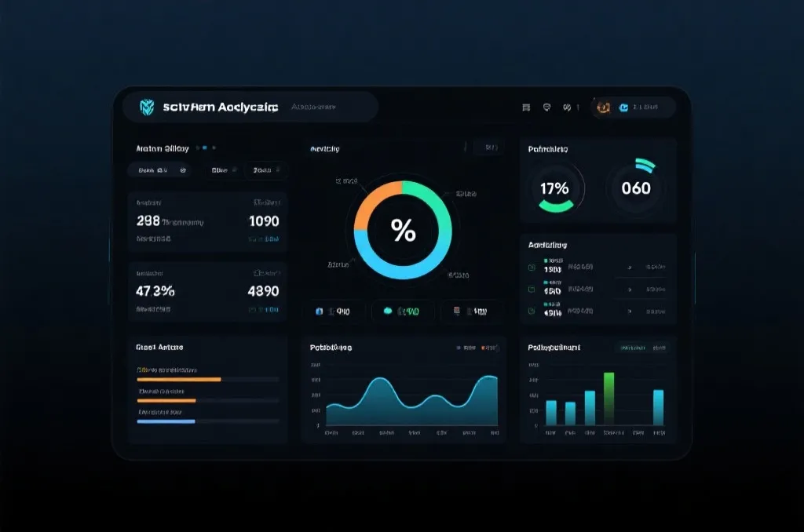Open the dropdown at donut chart panel top-right
Viewport: 804px width, 532px height.
coord(489,148)
